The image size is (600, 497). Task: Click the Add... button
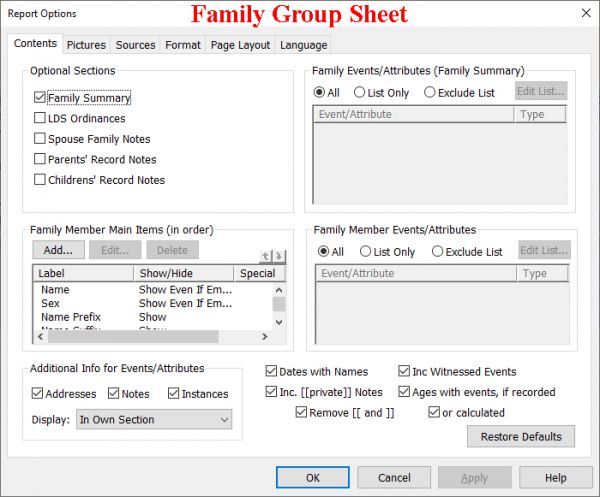[x=58, y=250]
